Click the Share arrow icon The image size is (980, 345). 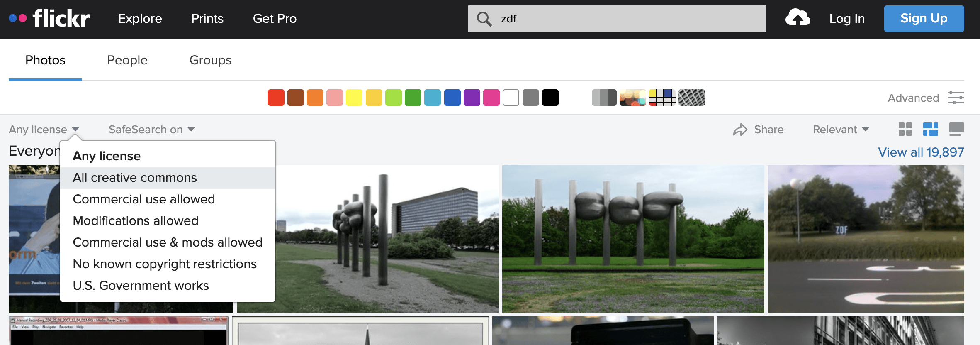pos(740,130)
